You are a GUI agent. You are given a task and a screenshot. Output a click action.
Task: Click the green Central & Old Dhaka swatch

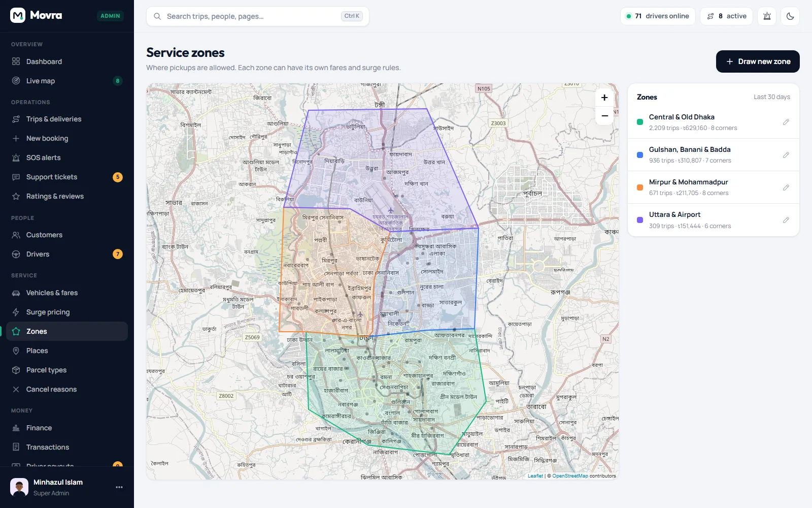click(640, 122)
